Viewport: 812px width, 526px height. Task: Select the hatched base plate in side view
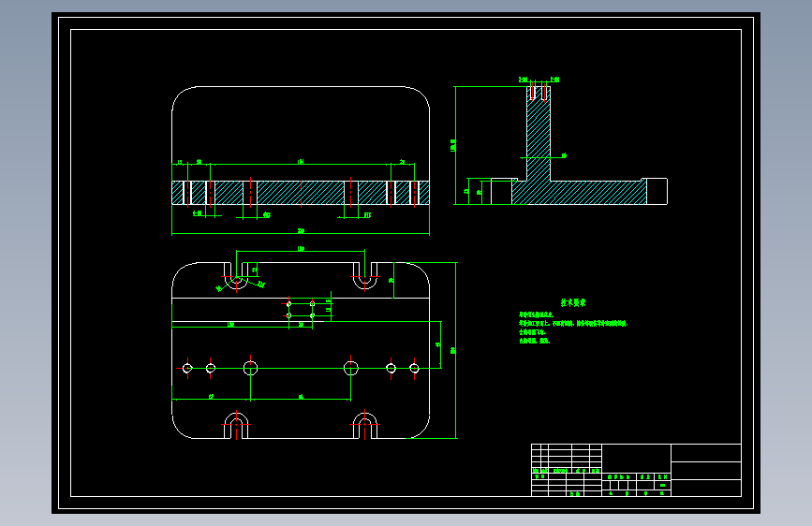(579, 193)
